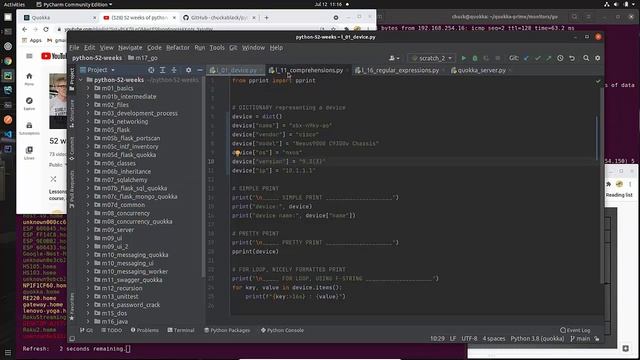Expand the m05_flask folder
The image size is (640, 360).
tap(88, 130)
